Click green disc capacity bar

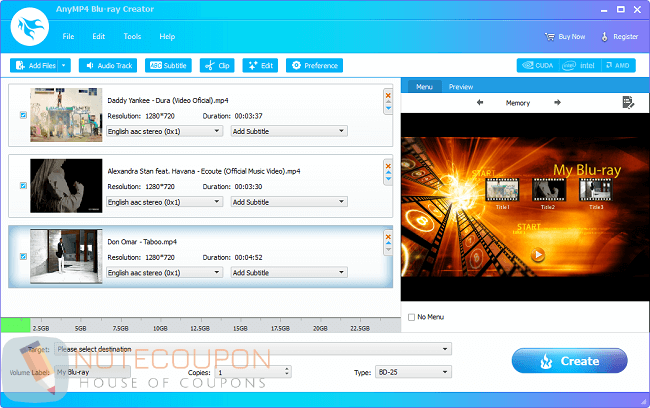[15, 325]
